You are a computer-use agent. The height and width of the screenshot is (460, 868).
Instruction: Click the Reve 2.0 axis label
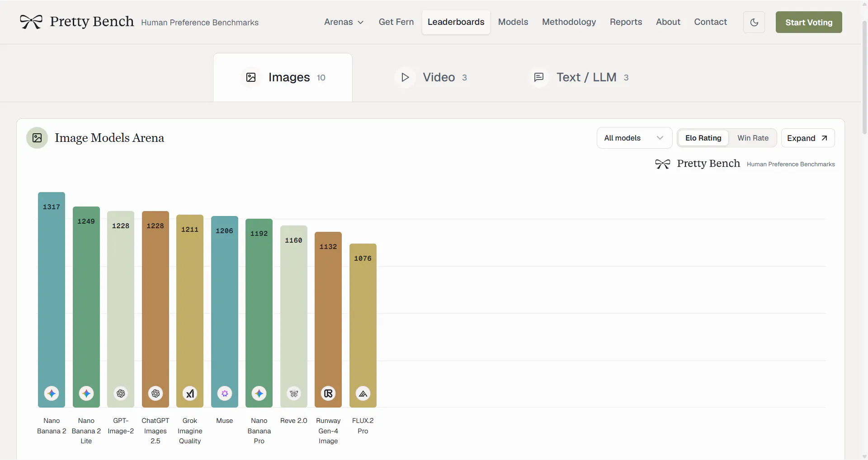pos(294,421)
